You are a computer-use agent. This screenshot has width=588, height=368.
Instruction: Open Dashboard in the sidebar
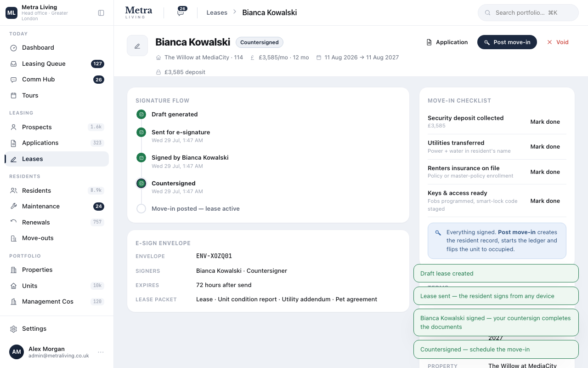57,48
